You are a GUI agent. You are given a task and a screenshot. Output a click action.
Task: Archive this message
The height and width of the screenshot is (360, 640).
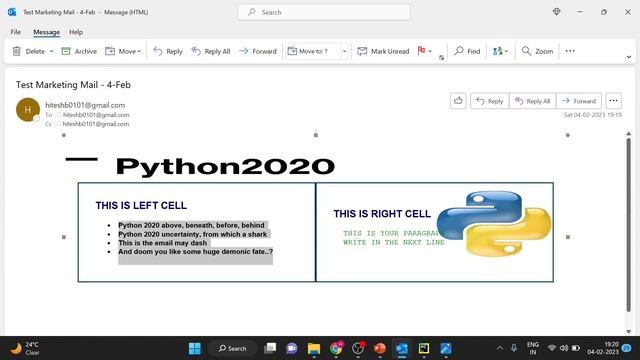(79, 51)
